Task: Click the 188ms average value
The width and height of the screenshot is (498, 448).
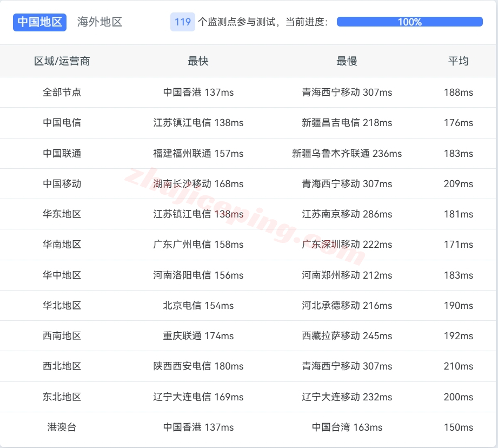Action: [459, 92]
